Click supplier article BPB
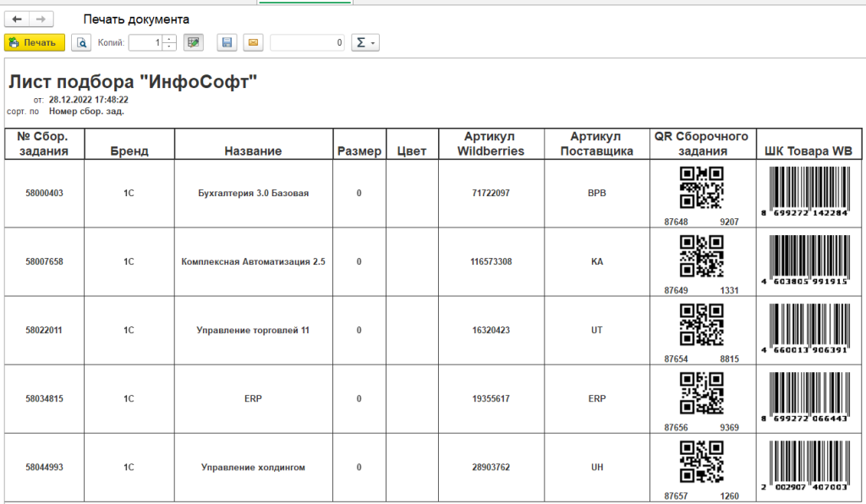 pos(597,193)
